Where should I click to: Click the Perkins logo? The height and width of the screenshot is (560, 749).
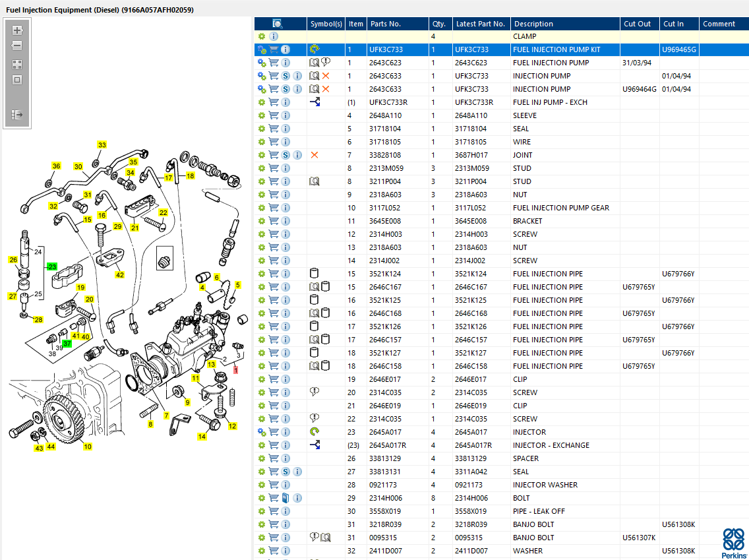733,544
